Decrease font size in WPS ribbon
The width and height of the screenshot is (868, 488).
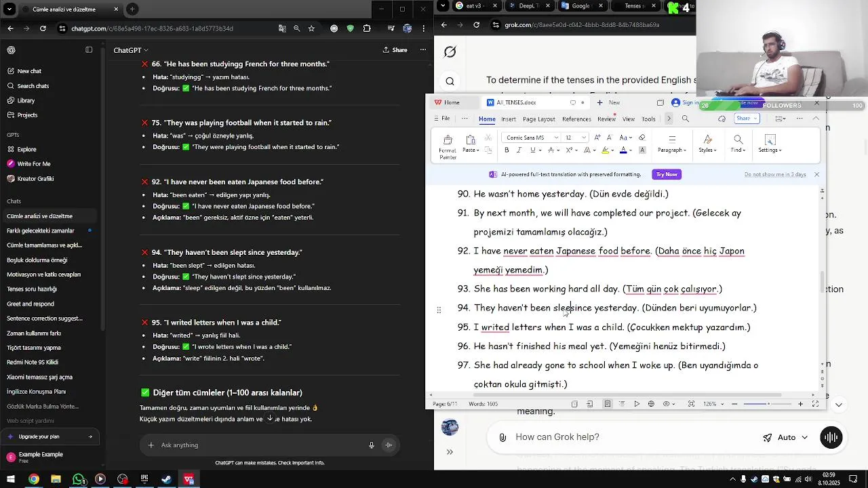pos(610,138)
